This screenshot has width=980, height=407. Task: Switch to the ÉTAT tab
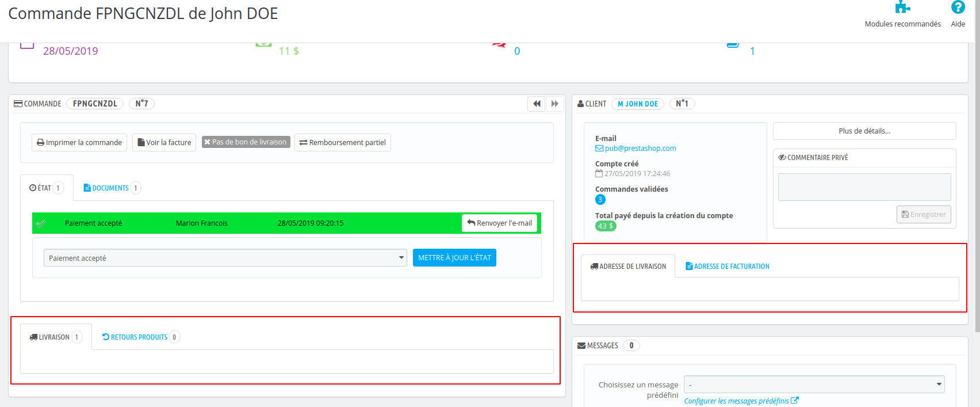point(47,188)
